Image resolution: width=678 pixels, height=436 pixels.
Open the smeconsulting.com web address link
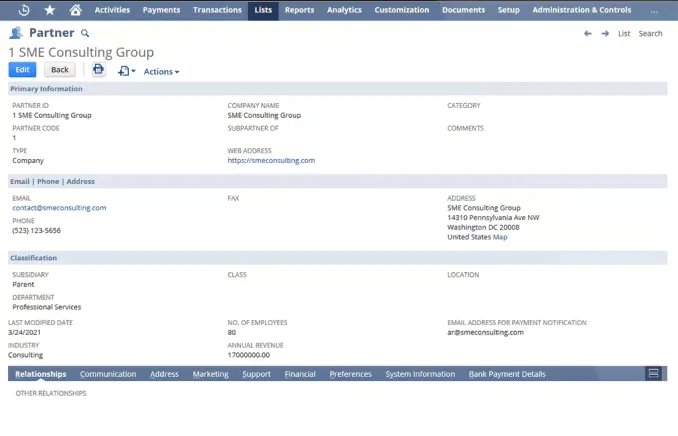(x=271, y=160)
